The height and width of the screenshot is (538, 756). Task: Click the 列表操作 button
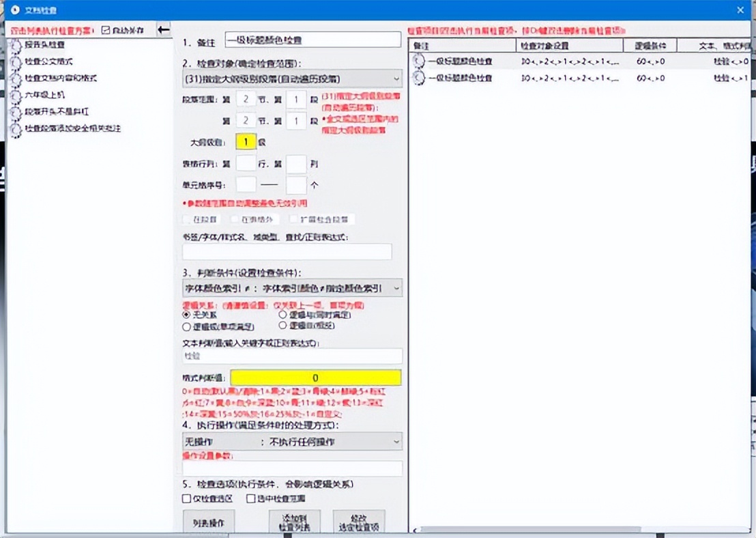pyautogui.click(x=209, y=522)
